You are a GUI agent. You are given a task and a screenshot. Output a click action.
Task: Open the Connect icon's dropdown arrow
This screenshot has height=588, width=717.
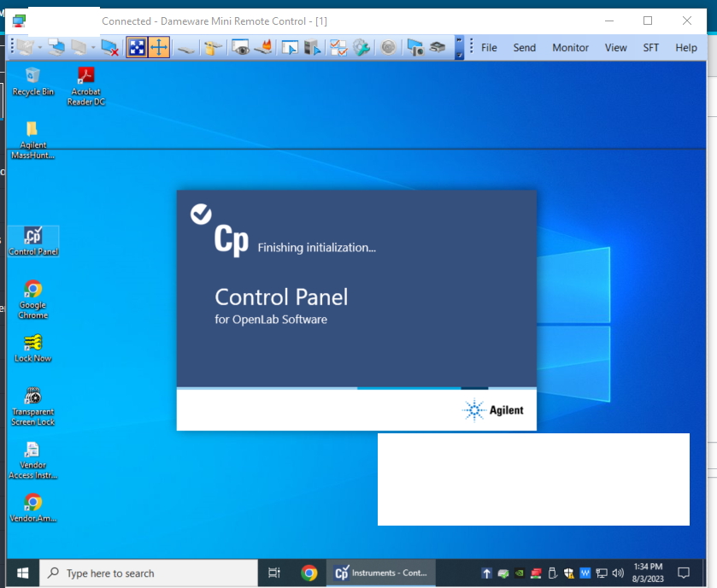point(40,48)
